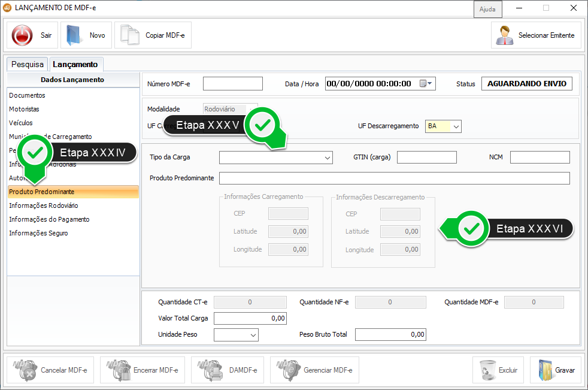Click the UF Descarregamento label

388,126
